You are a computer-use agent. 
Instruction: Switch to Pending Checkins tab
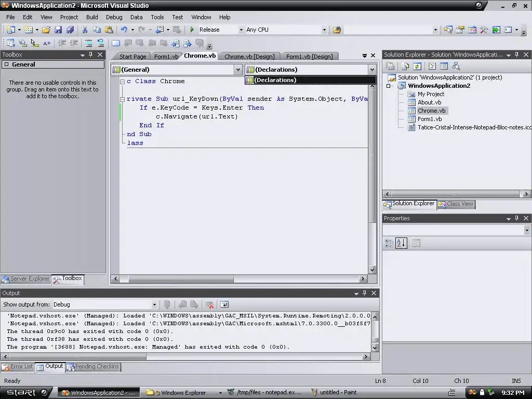[93, 367]
